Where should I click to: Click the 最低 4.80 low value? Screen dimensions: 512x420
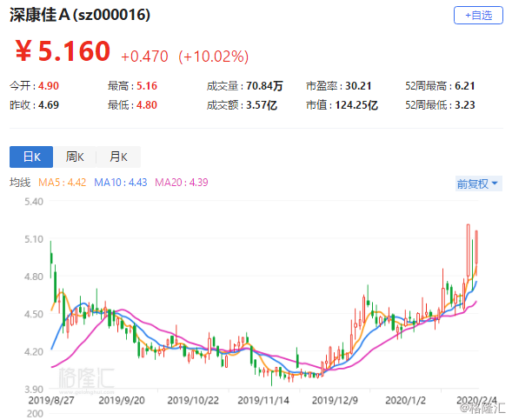click(147, 105)
